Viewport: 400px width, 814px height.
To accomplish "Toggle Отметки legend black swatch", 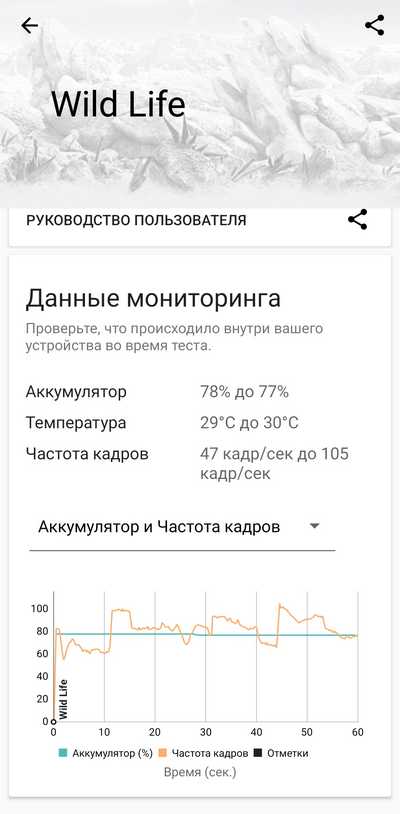I will point(258,753).
